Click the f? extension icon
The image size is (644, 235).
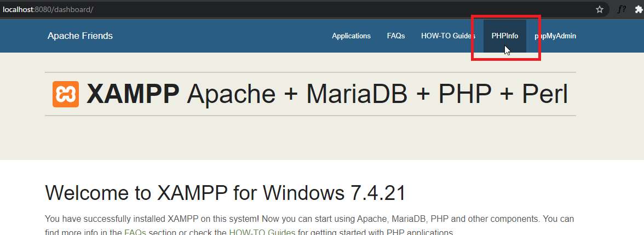coord(622,9)
